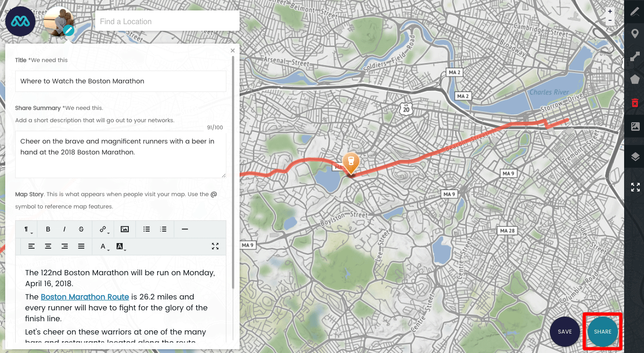This screenshot has width=644, height=353.
Task: Justify the text
Action: 81,246
